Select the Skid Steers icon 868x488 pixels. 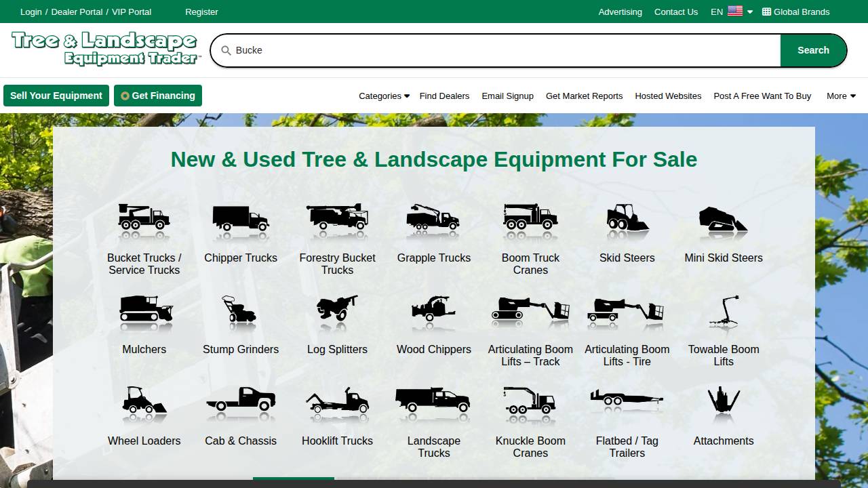click(x=627, y=217)
